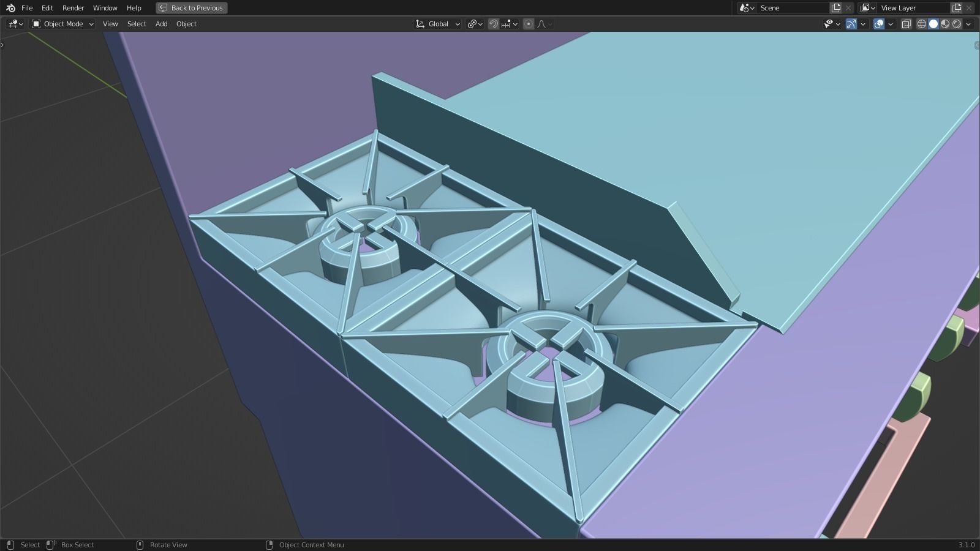
Task: Toggle snapping magnet icon
Action: (493, 24)
